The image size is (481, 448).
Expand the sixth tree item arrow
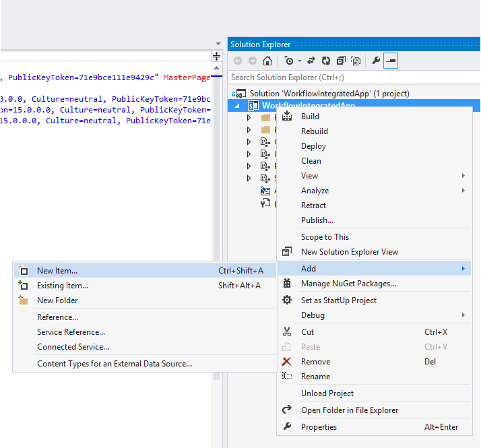point(249,179)
